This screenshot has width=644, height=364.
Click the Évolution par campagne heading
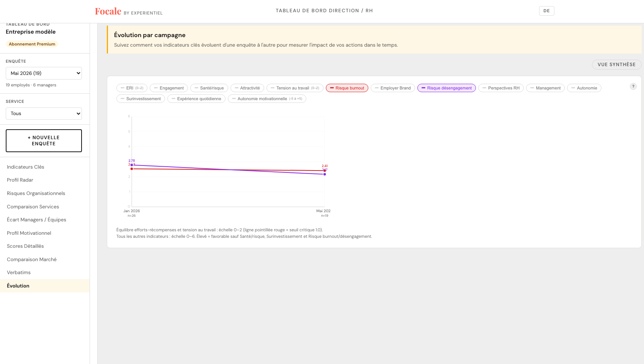[150, 35]
